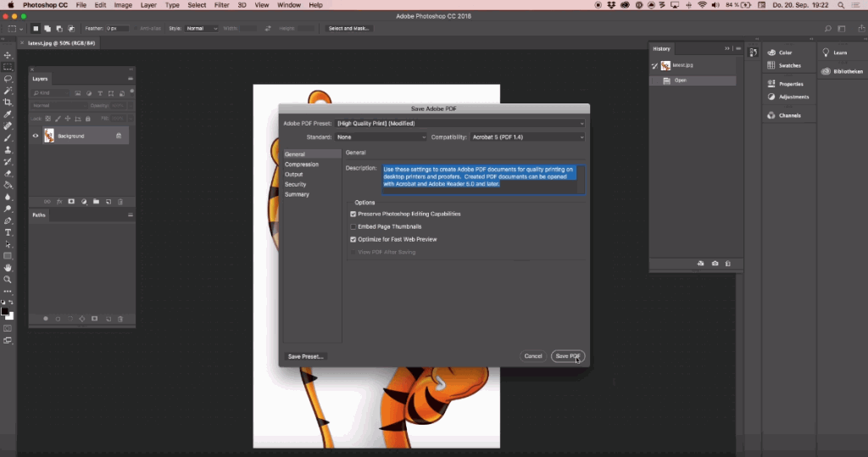This screenshot has width=868, height=457.
Task: Select the Pen tool
Action: coord(8,220)
